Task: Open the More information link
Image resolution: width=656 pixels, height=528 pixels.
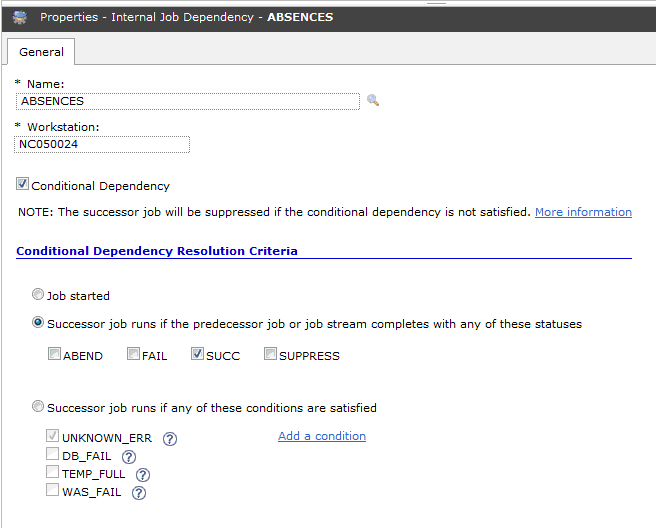Action: [x=583, y=212]
